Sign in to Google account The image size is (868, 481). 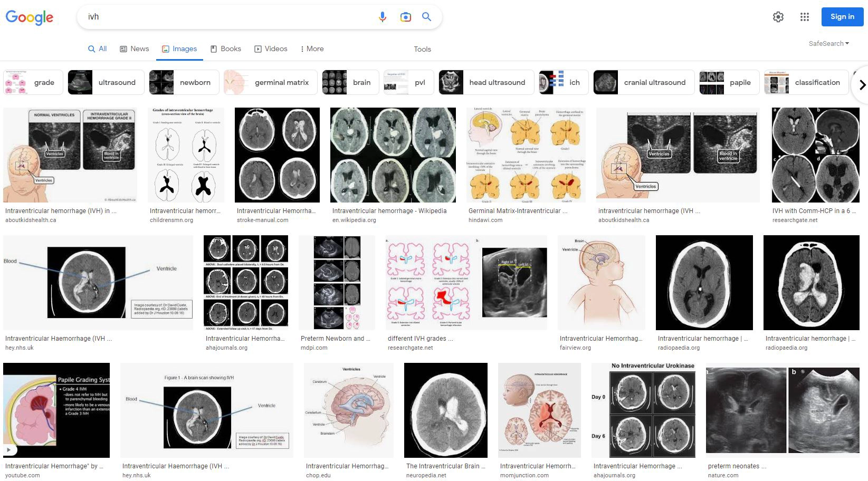pyautogui.click(x=842, y=17)
